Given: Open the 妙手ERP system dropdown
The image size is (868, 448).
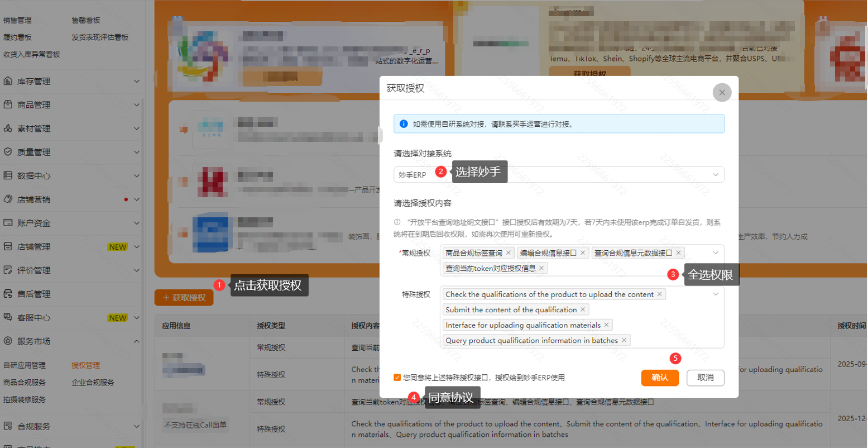Looking at the screenshot, I should click(x=559, y=175).
